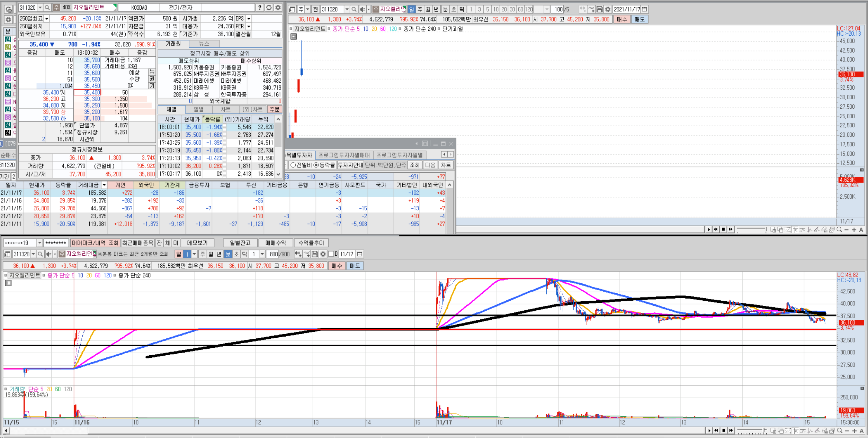Play daily chart replay

click(709, 229)
